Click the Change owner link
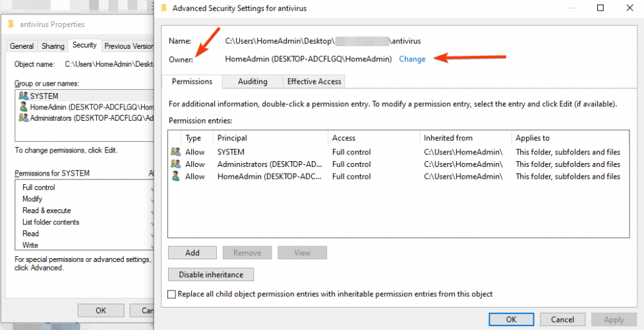644x330 pixels. (x=412, y=59)
